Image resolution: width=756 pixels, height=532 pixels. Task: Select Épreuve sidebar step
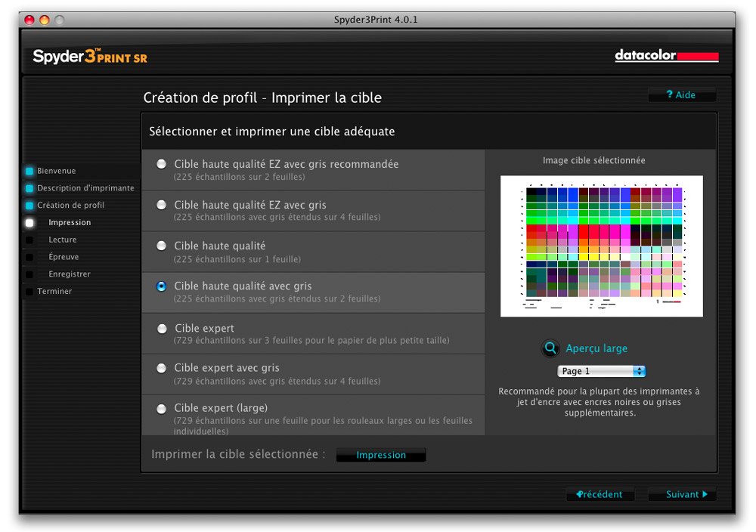click(x=64, y=257)
